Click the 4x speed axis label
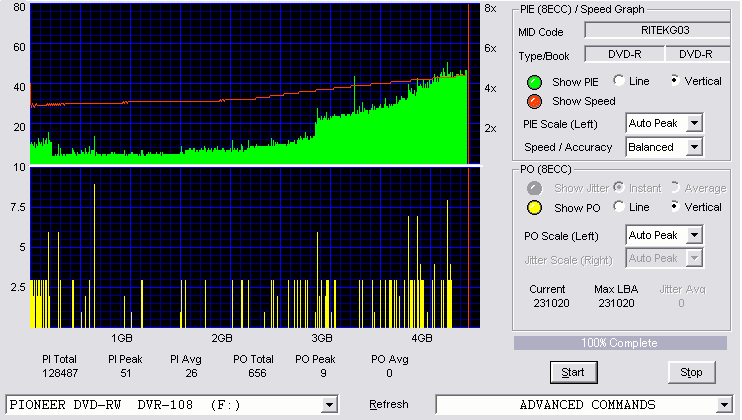Screen dimensions: 742x420 pos(490,88)
